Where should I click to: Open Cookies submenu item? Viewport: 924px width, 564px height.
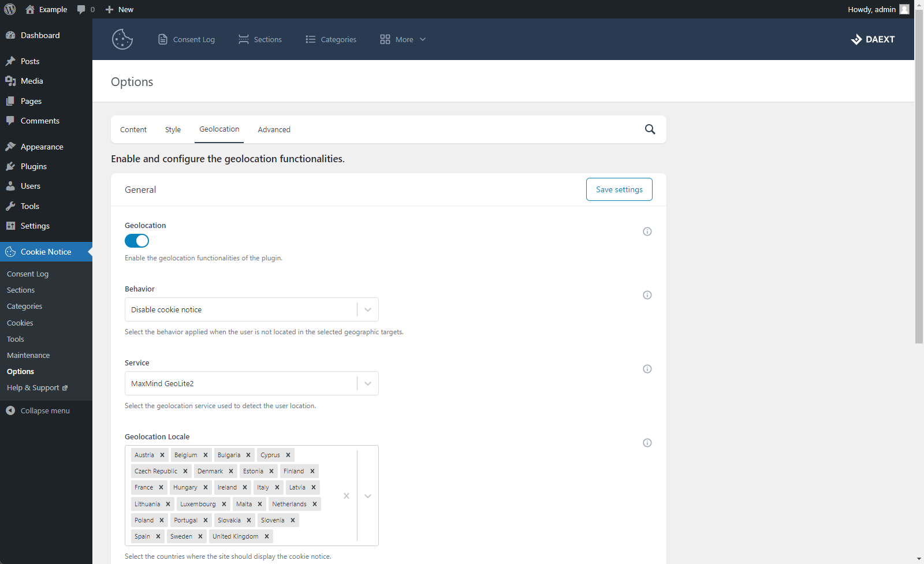click(20, 323)
